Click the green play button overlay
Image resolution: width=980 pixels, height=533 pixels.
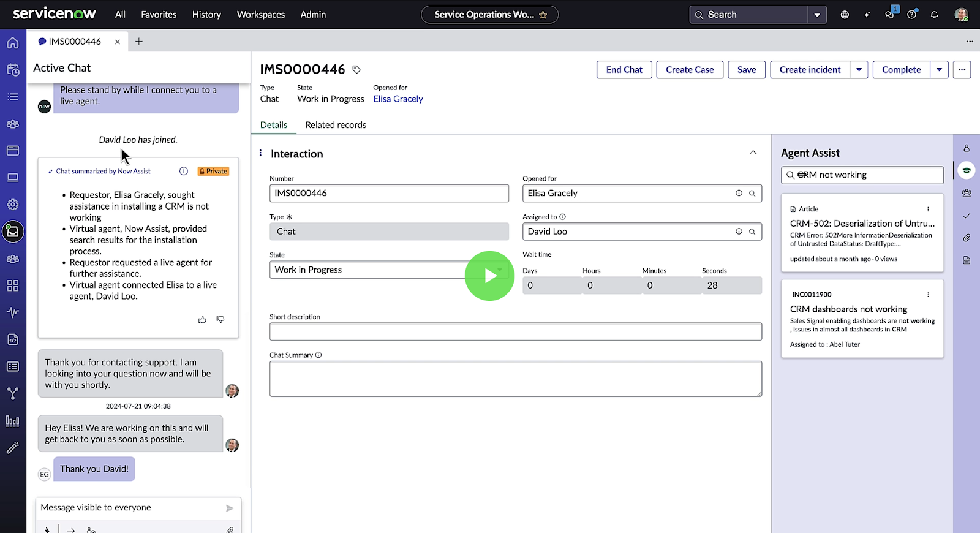point(489,276)
